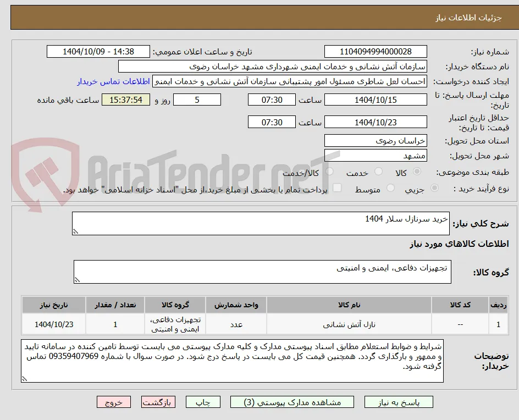
Task: Click the remaining days field showing 5
Action: [197, 100]
